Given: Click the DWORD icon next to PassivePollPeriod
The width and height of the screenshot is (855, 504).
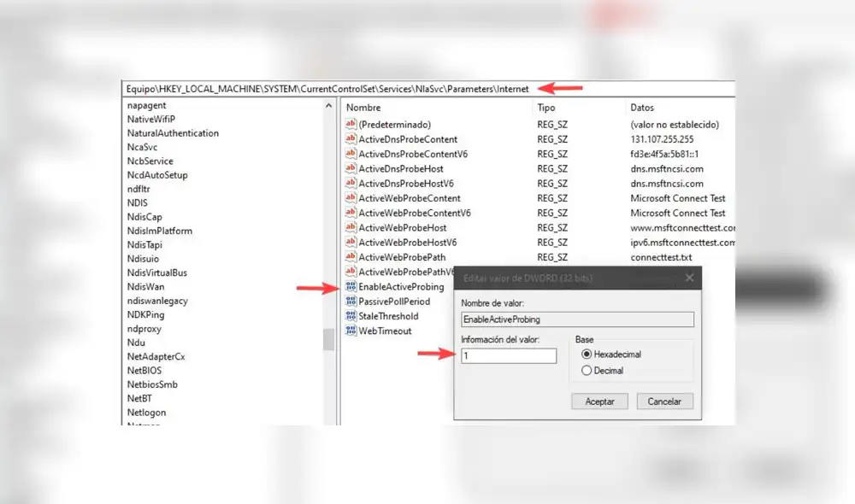Looking at the screenshot, I should tap(350, 301).
